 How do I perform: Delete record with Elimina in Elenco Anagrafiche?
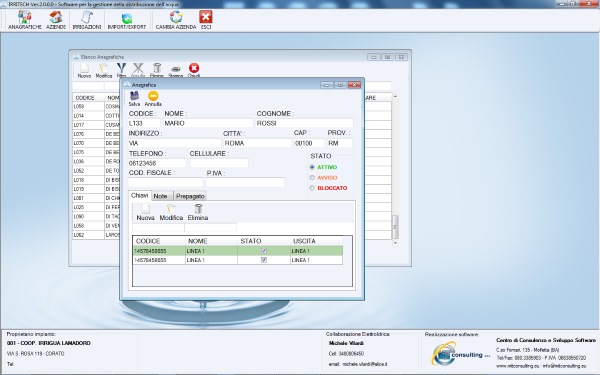(157, 71)
